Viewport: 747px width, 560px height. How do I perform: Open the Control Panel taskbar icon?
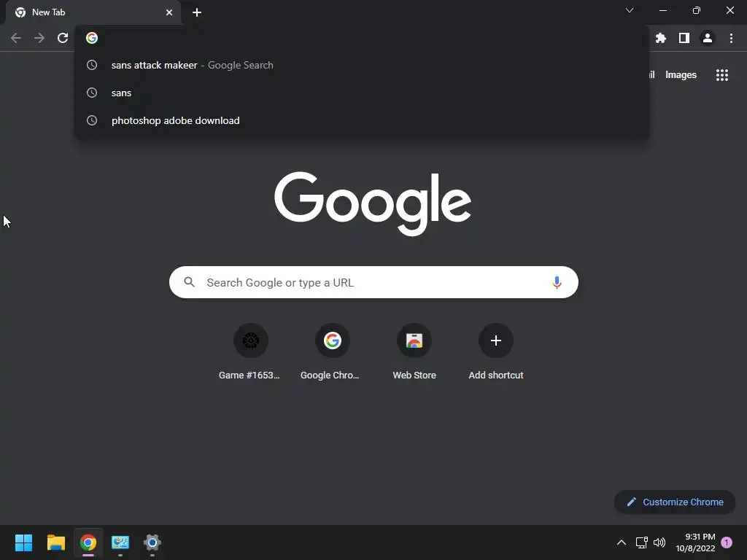click(120, 542)
